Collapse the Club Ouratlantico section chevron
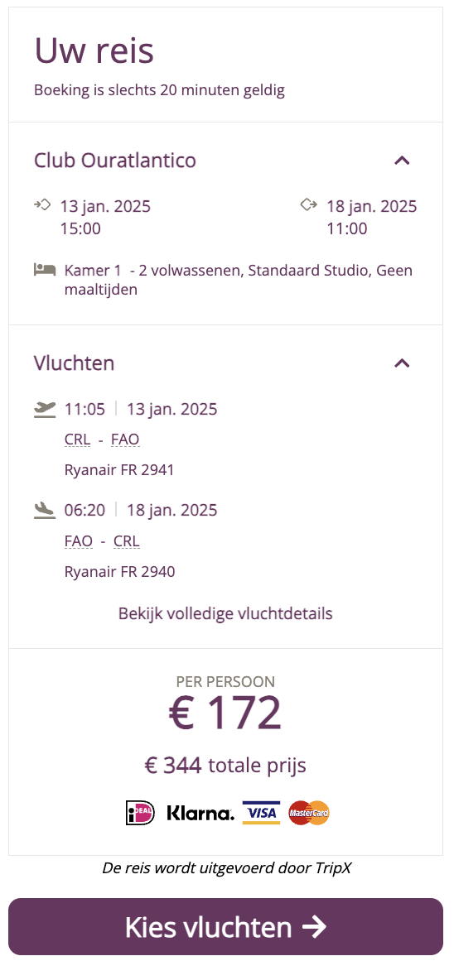The height and width of the screenshot is (980, 454). (x=402, y=161)
